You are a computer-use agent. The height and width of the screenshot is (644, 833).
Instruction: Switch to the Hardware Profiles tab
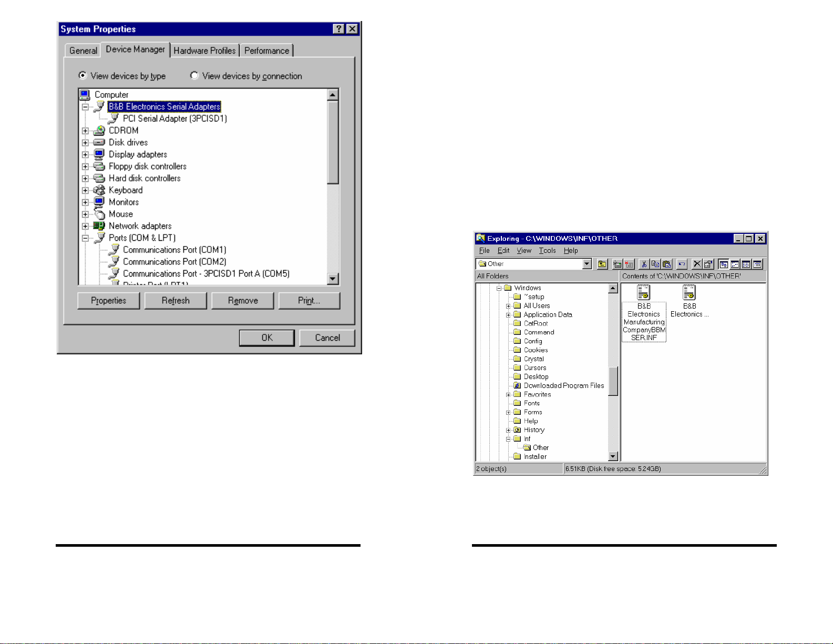(x=204, y=50)
